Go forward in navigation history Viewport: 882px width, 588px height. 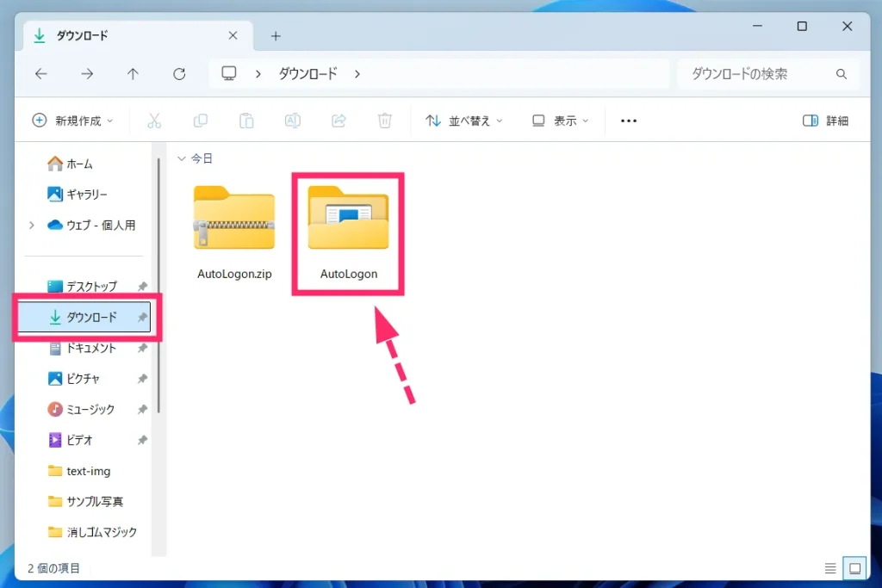87,74
